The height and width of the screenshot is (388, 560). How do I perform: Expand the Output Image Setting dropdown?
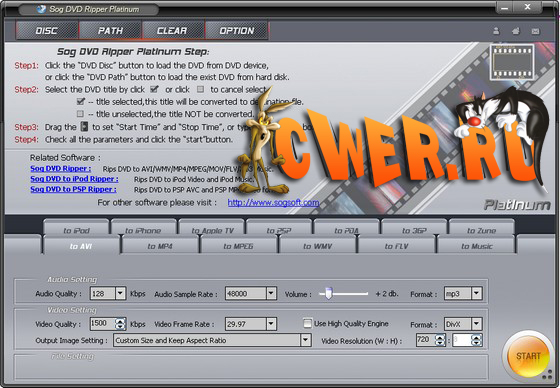click(x=306, y=340)
